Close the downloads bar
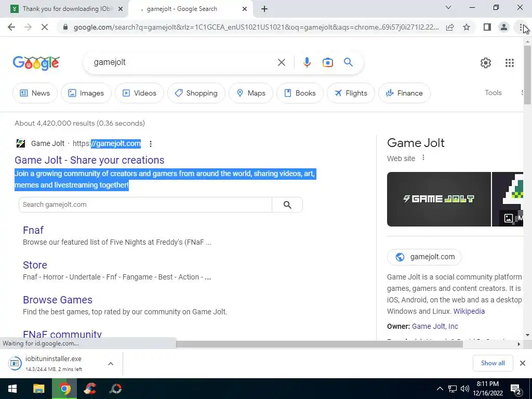Screen dimensions: 532x399 click(x=523, y=363)
